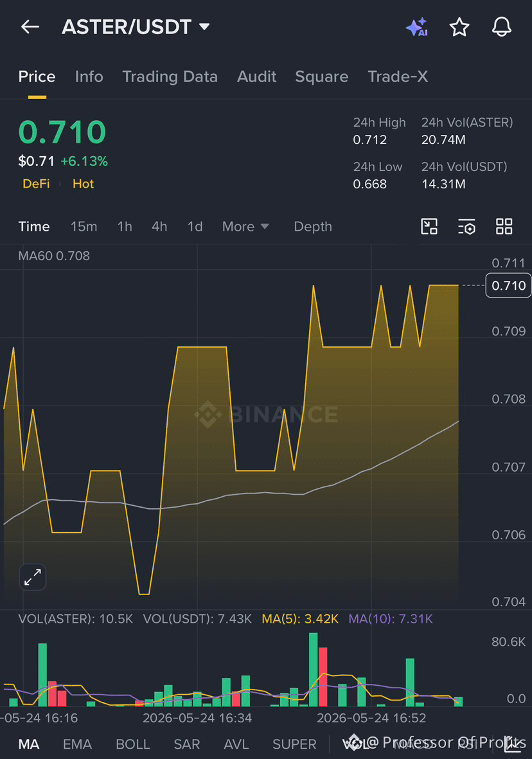Click the 2026-05-24 16:52 time label
Screen dimensions: 532x759
tap(371, 718)
